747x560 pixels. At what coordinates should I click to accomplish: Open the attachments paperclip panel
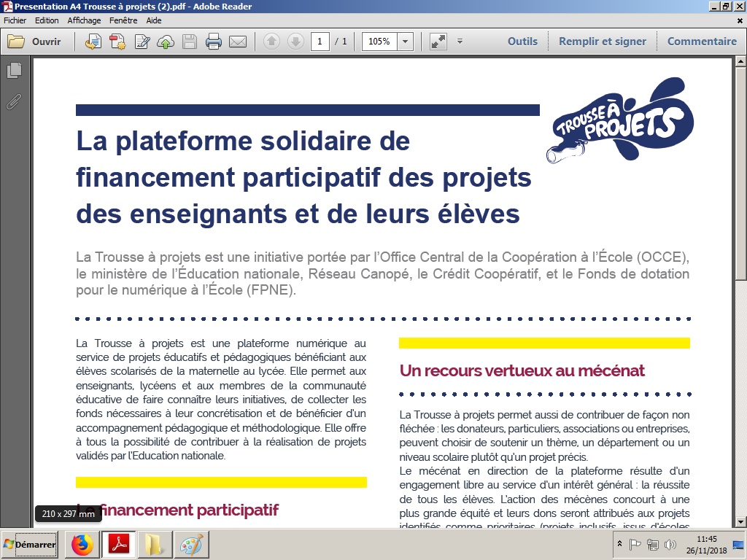pos(15,101)
